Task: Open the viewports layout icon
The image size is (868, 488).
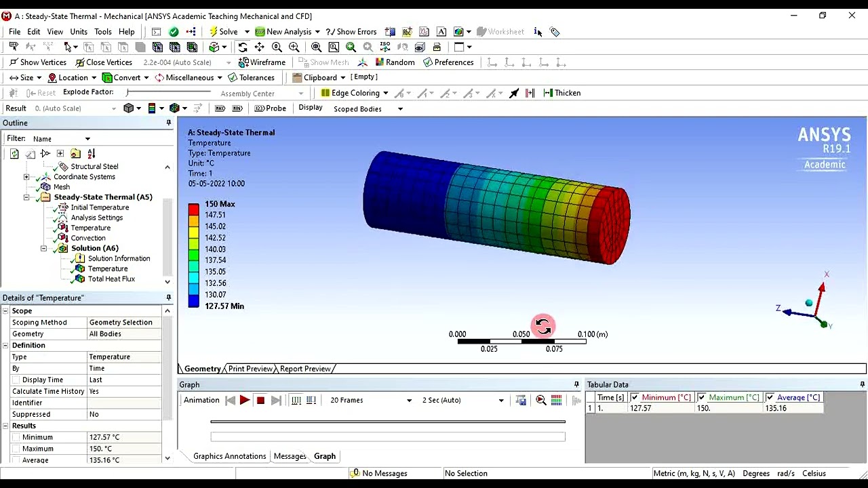Action: pos(459,47)
